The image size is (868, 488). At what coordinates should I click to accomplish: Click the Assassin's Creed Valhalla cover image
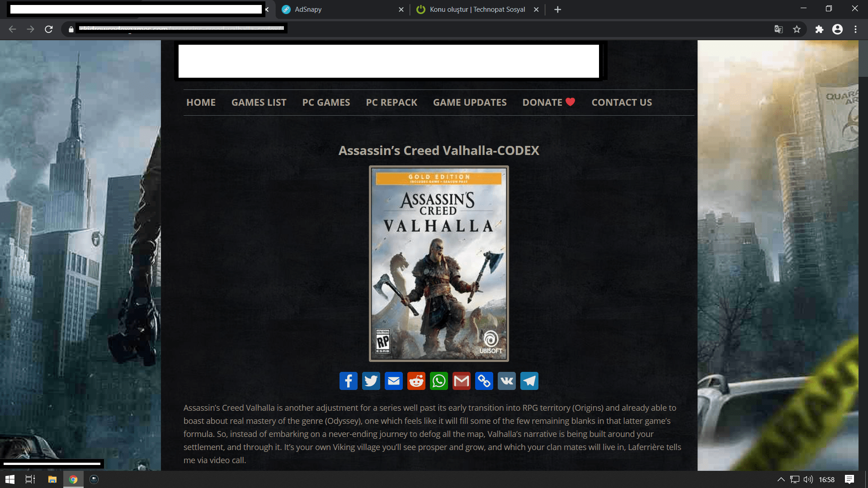pos(439,263)
